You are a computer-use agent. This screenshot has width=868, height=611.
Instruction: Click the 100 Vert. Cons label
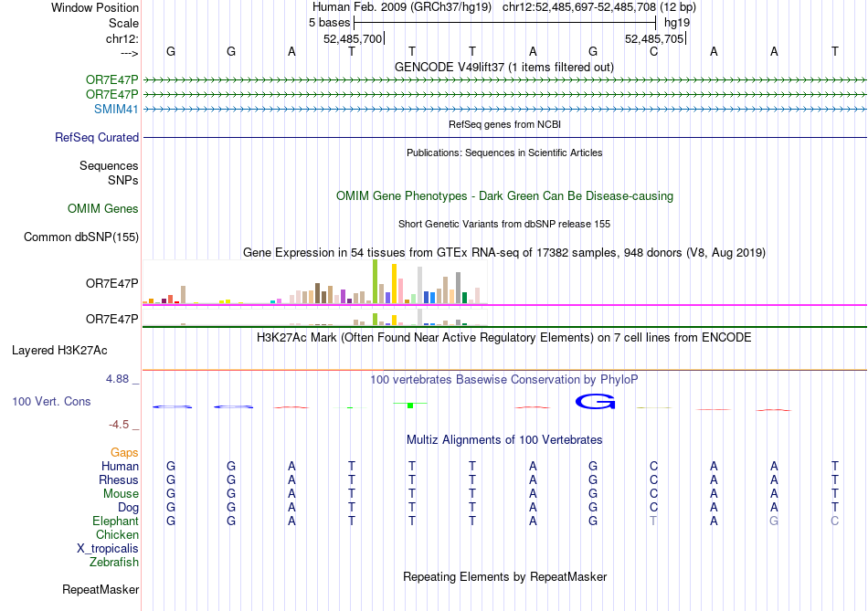51,401
